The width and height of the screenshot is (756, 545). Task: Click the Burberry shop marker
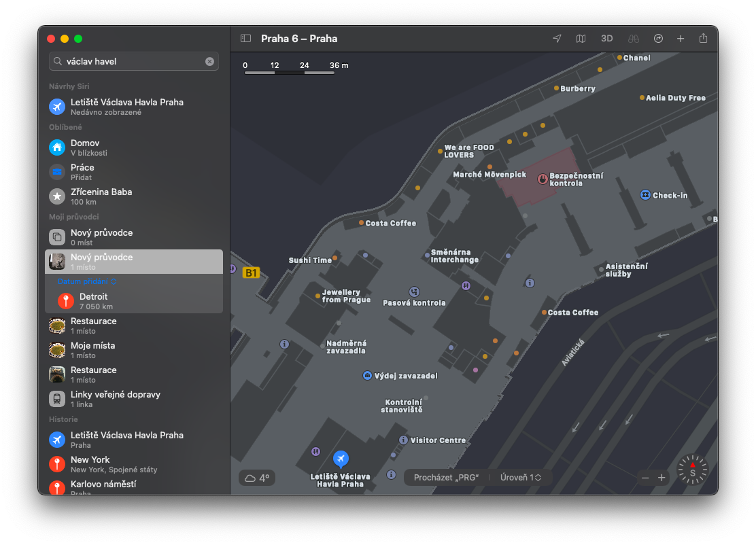pos(556,88)
